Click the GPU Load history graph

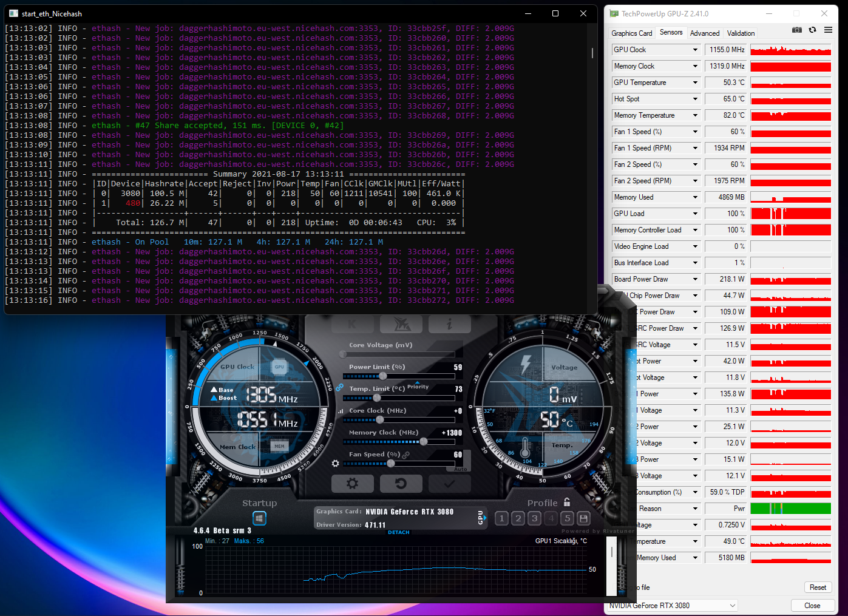[x=791, y=214]
